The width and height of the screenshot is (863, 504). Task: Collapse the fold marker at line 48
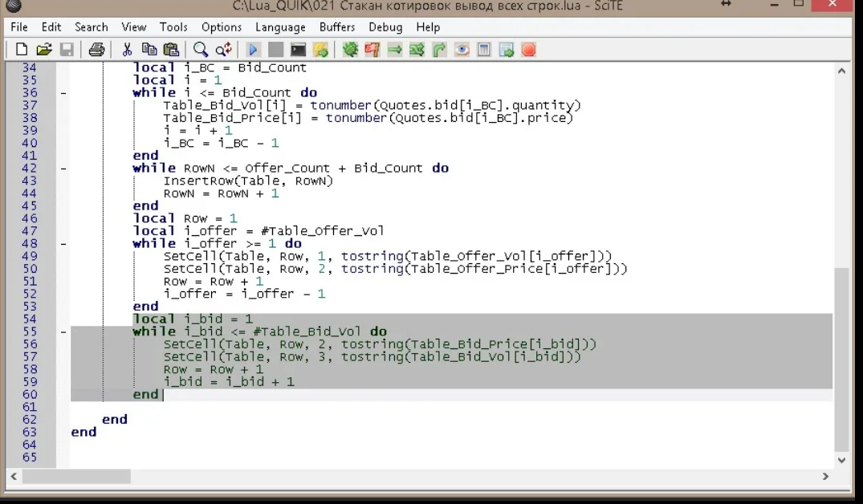coord(63,244)
